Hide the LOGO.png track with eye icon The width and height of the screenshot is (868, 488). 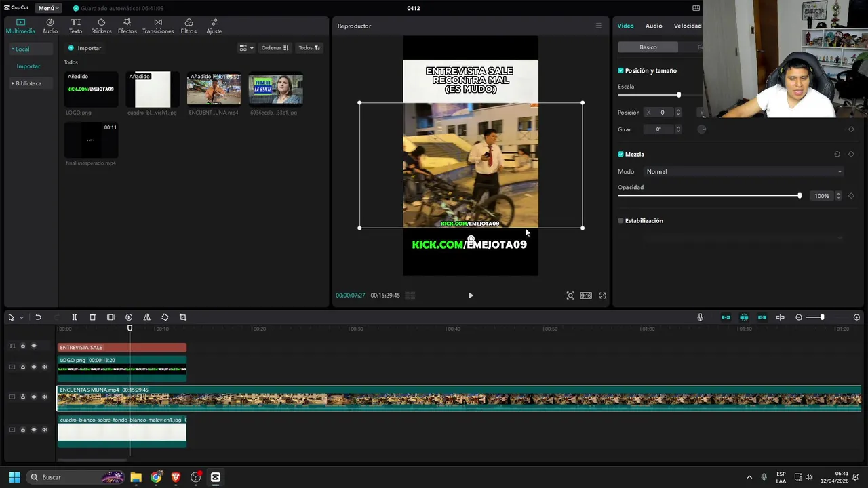pos(34,367)
